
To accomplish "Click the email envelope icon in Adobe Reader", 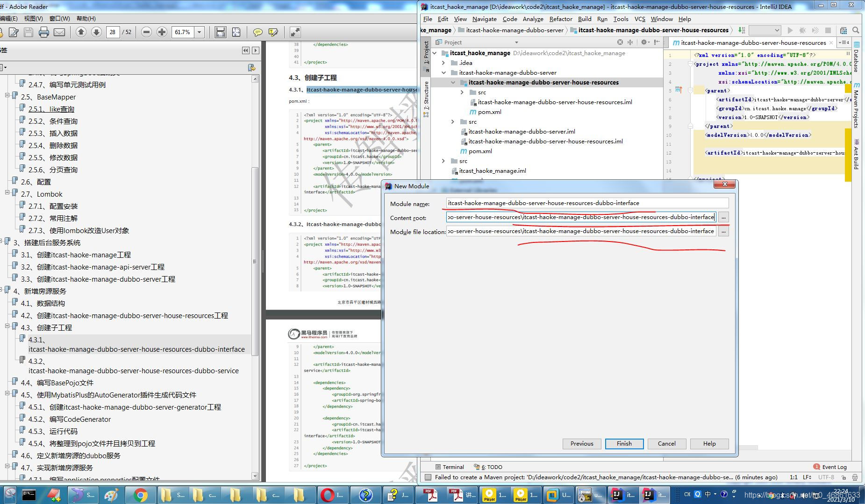I will (x=59, y=32).
